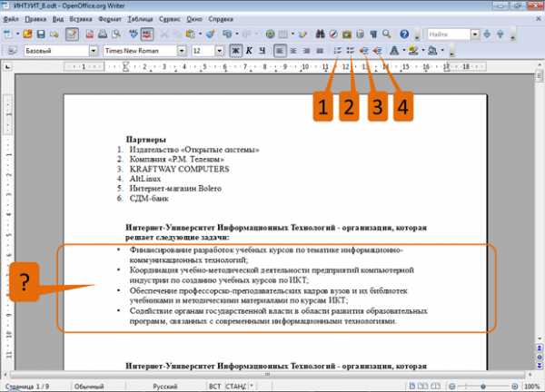The height and width of the screenshot is (392, 545).
Task: Open OpenOffice Help question mark icon
Action: click(404, 34)
